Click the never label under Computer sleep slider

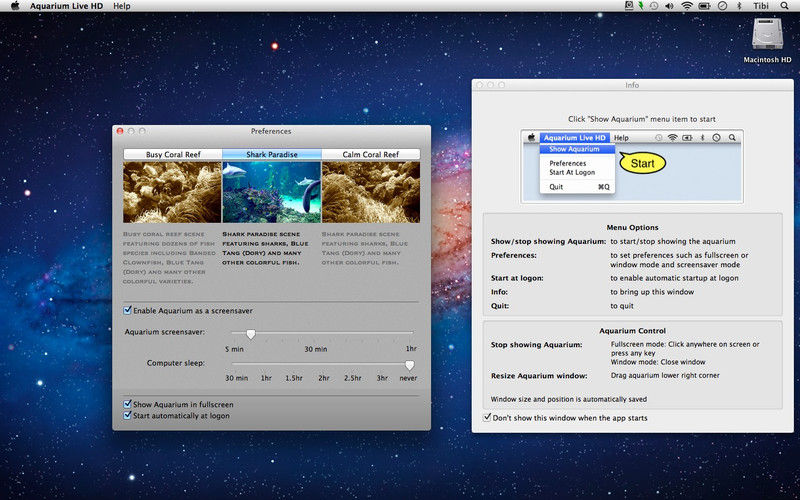point(408,378)
